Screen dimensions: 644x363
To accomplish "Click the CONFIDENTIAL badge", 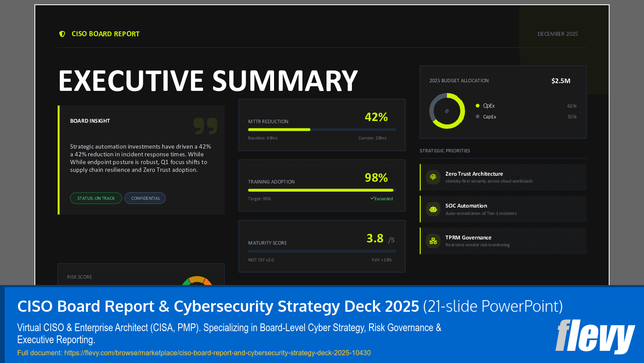I will 145,198.
